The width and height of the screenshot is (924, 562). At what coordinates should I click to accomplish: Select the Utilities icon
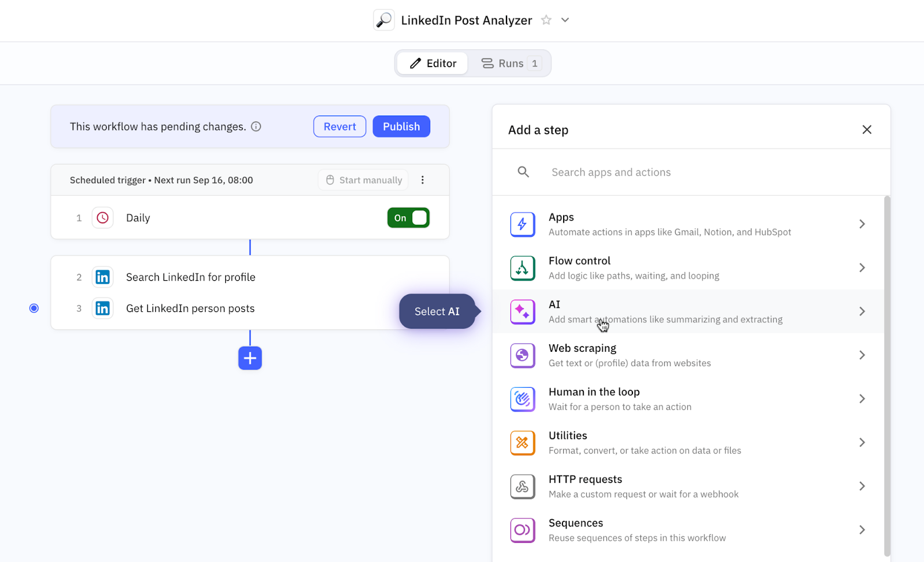(x=522, y=443)
